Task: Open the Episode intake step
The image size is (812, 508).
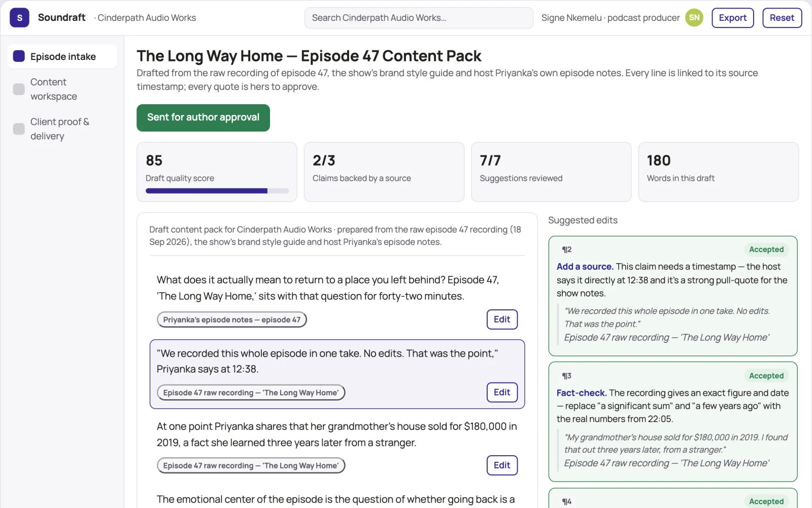Action: [x=62, y=56]
